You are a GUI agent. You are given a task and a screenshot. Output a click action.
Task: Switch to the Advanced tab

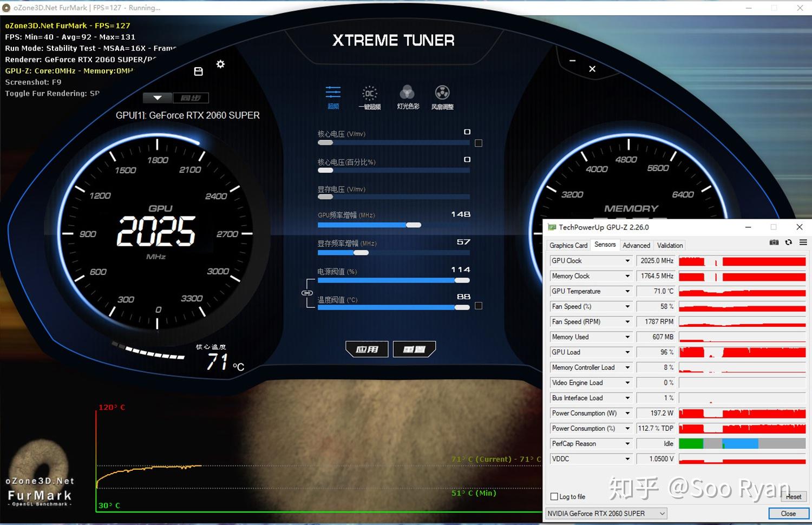pyautogui.click(x=636, y=245)
